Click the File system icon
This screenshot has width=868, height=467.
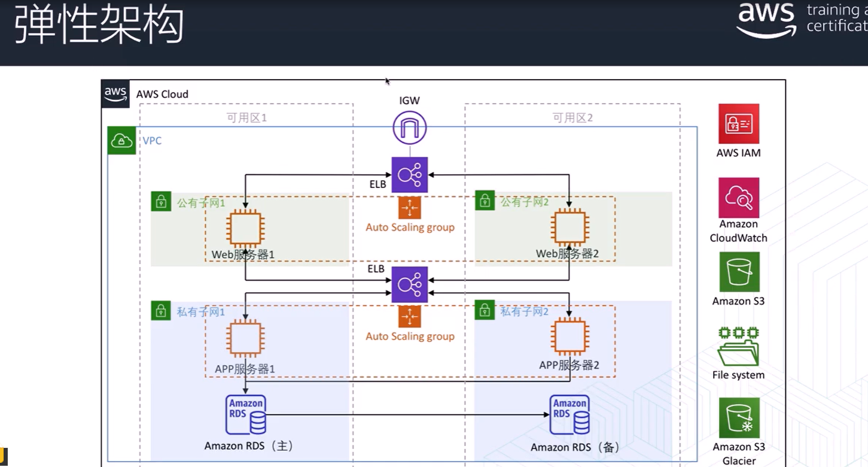[x=739, y=346]
